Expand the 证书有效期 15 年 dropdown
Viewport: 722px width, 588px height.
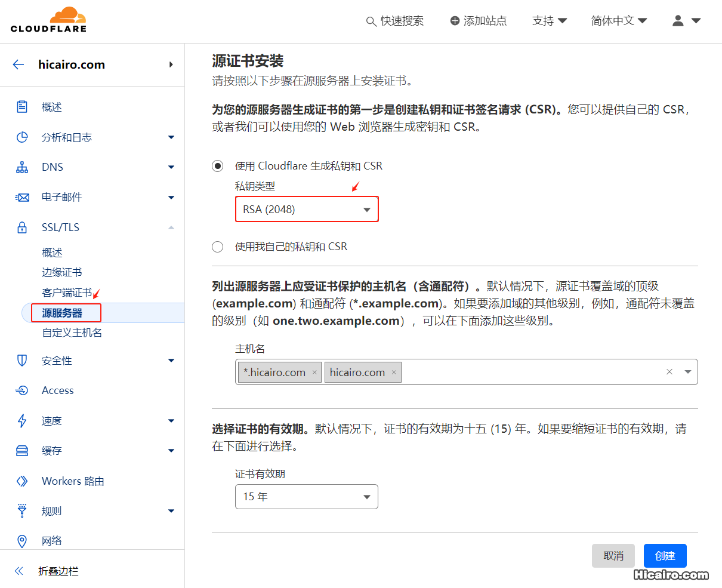[307, 496]
